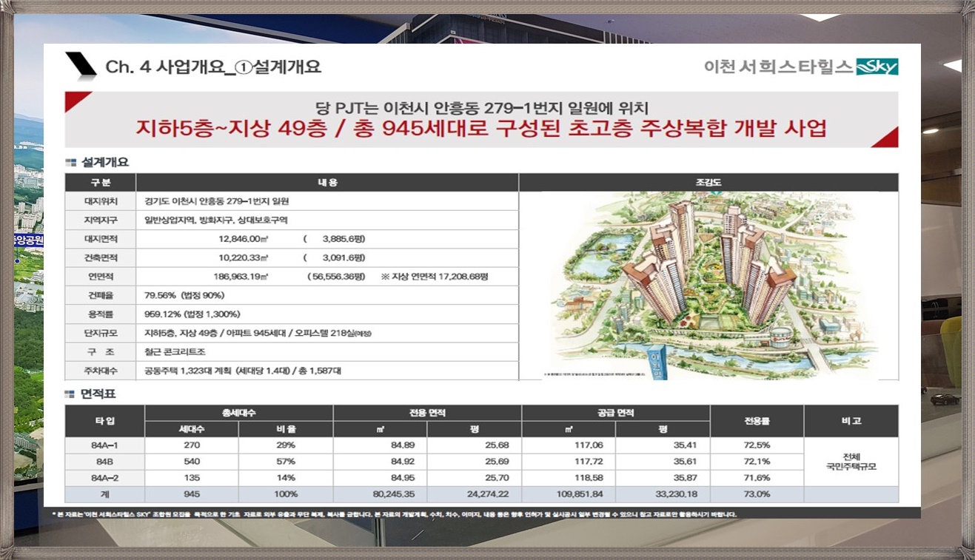Select the '건축면적' row label
The image size is (975, 560).
(101, 258)
